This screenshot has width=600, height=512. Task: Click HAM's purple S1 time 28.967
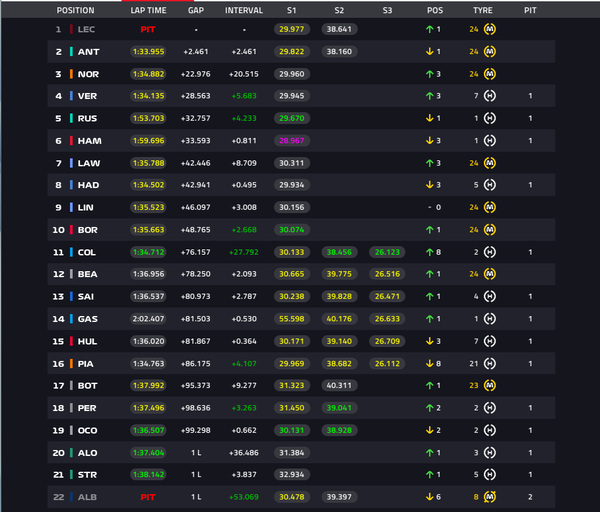point(292,140)
